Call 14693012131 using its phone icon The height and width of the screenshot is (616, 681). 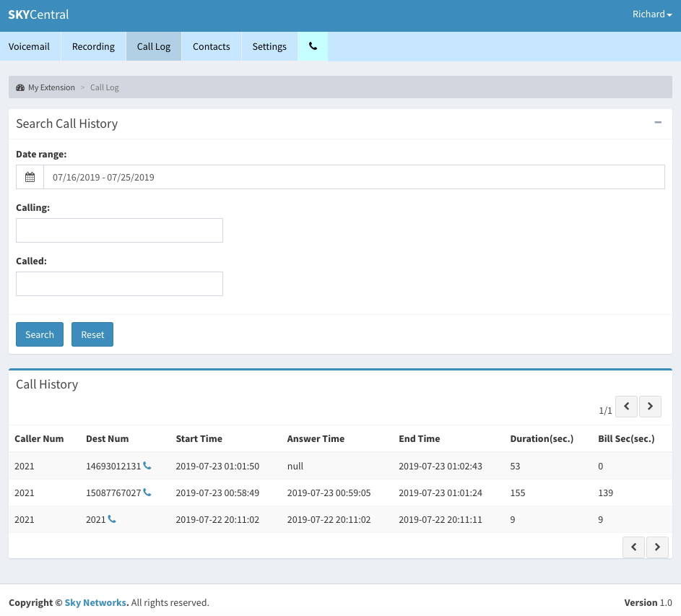[147, 466]
